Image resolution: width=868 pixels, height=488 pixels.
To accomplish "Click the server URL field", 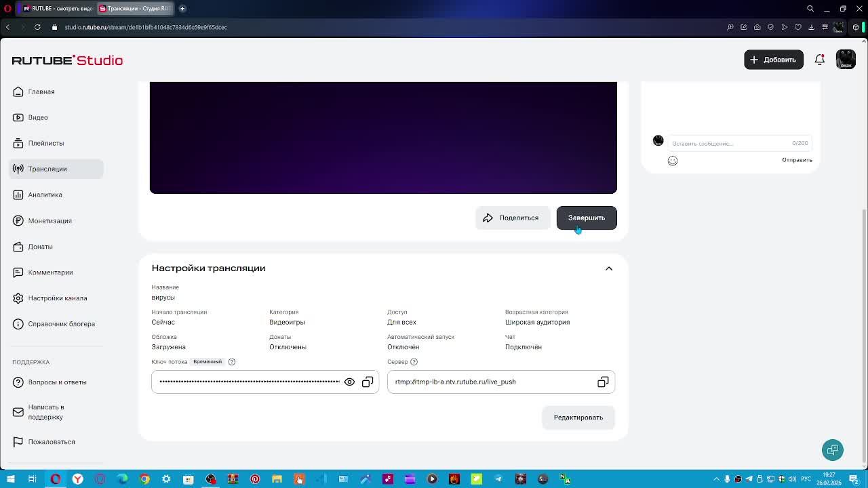I will click(x=501, y=382).
